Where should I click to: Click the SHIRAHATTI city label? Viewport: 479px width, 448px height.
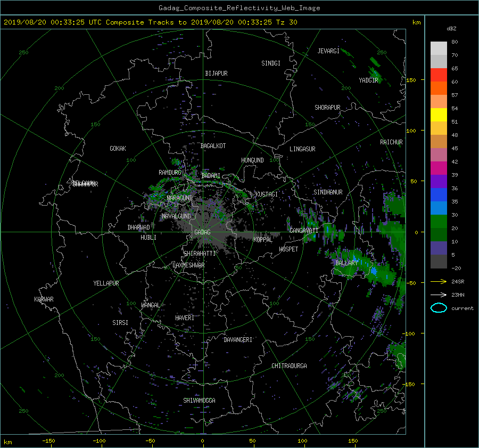(x=200, y=253)
